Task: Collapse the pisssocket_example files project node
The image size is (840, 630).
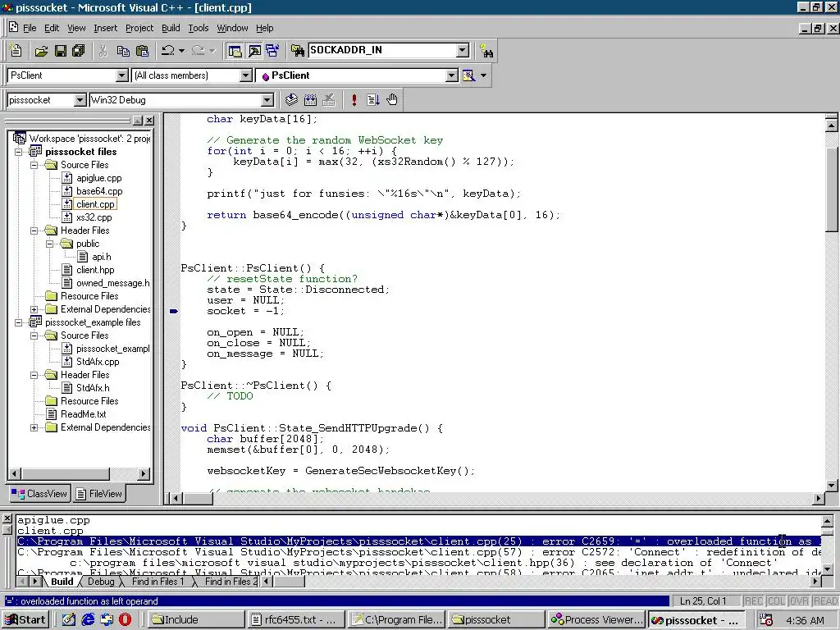Action: pyautogui.click(x=18, y=322)
